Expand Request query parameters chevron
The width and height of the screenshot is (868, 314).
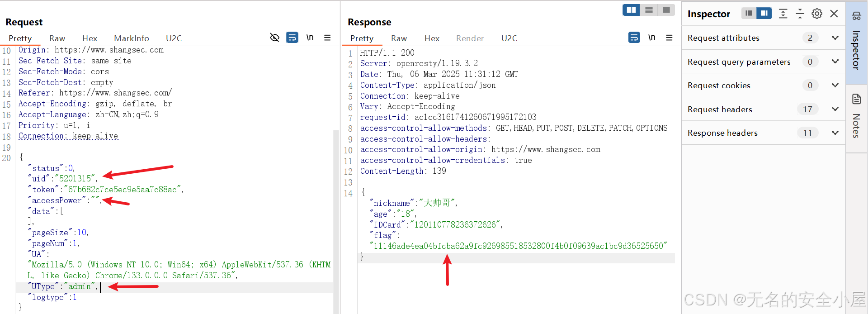(835, 62)
